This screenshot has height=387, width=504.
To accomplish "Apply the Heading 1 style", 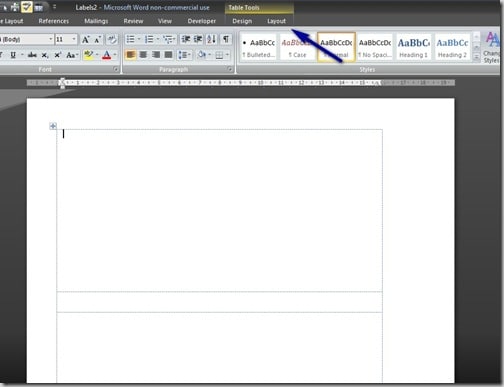I will tap(414, 47).
